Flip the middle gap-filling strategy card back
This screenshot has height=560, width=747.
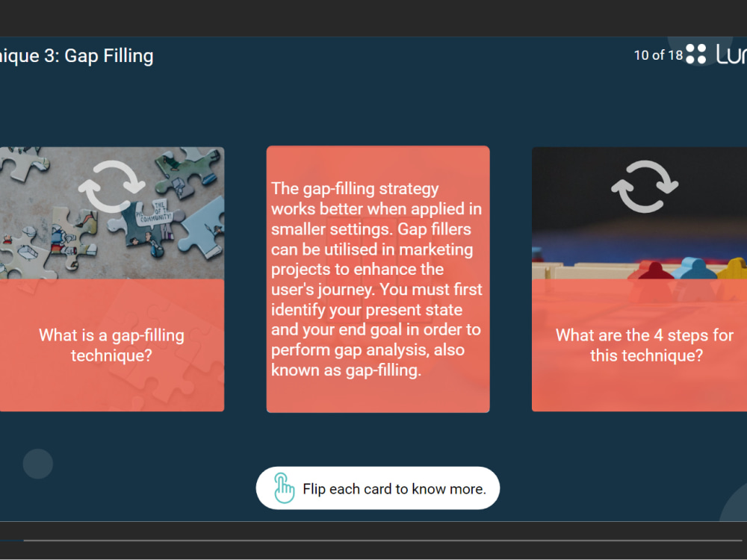(378, 279)
